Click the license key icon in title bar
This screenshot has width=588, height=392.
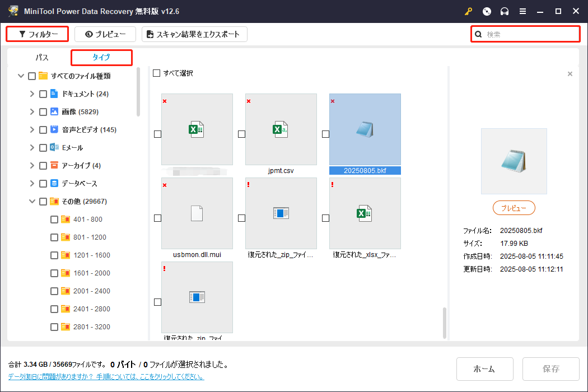[468, 11]
